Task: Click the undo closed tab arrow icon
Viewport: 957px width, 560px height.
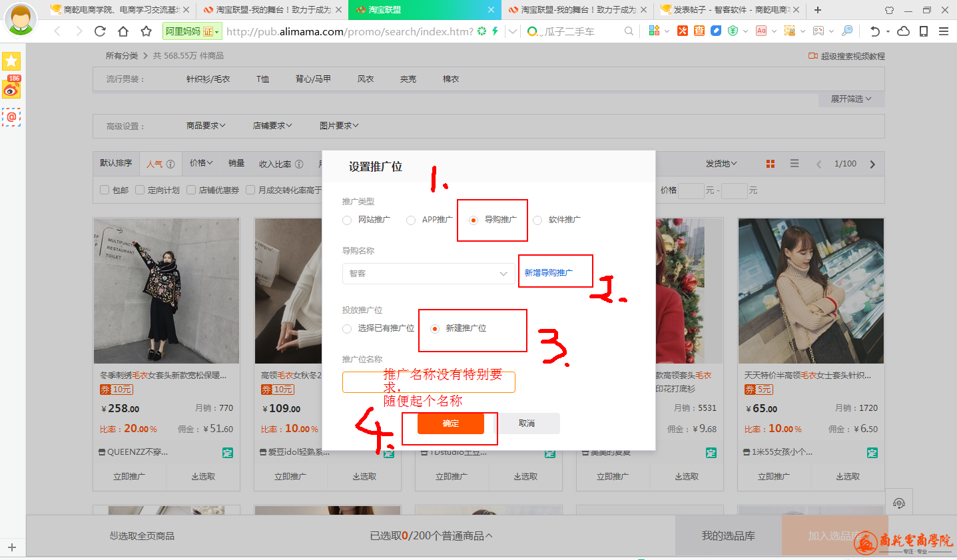Action: [x=875, y=31]
